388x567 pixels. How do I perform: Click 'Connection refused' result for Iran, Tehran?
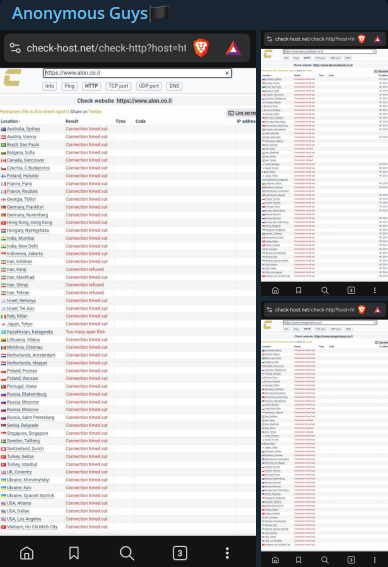click(85, 293)
